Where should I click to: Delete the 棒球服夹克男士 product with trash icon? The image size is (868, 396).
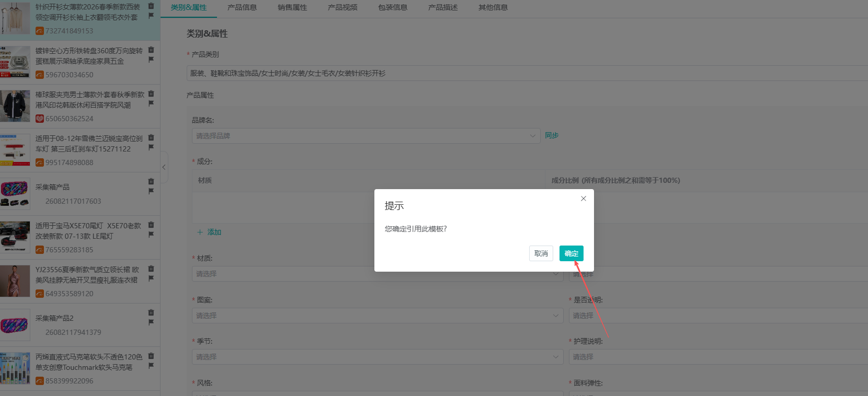(151, 94)
